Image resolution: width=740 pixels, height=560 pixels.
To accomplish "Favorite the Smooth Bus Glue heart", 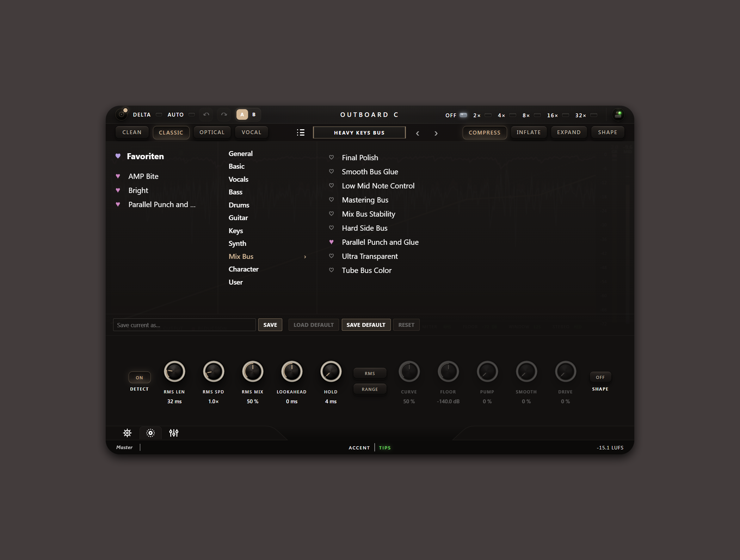I will (331, 172).
